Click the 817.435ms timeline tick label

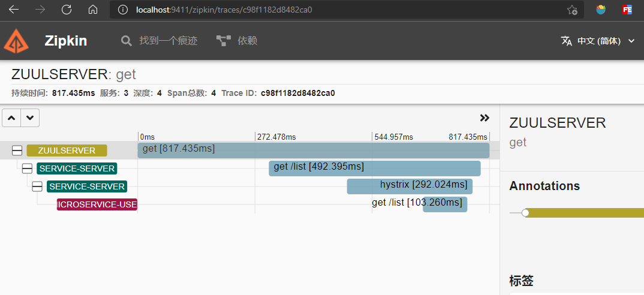pos(468,137)
